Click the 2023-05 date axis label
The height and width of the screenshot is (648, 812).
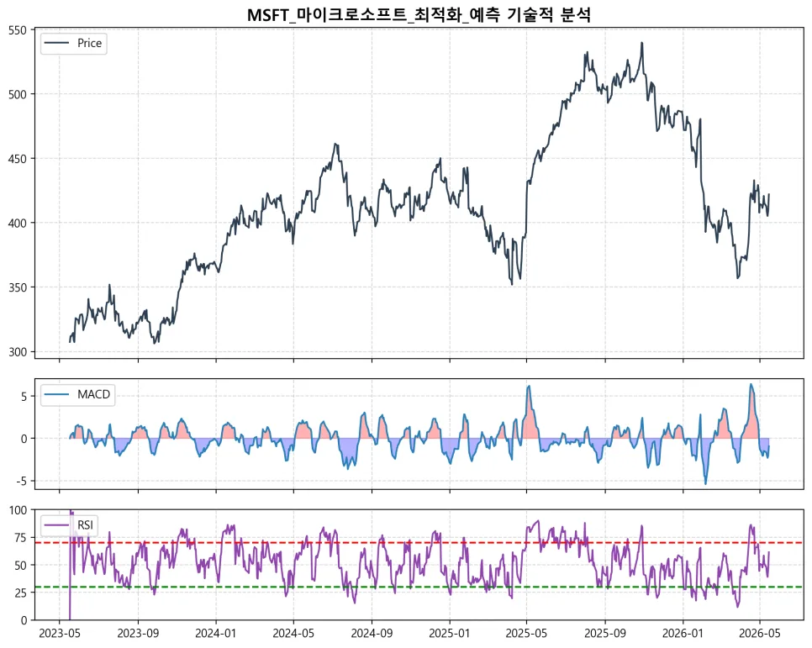60,634
